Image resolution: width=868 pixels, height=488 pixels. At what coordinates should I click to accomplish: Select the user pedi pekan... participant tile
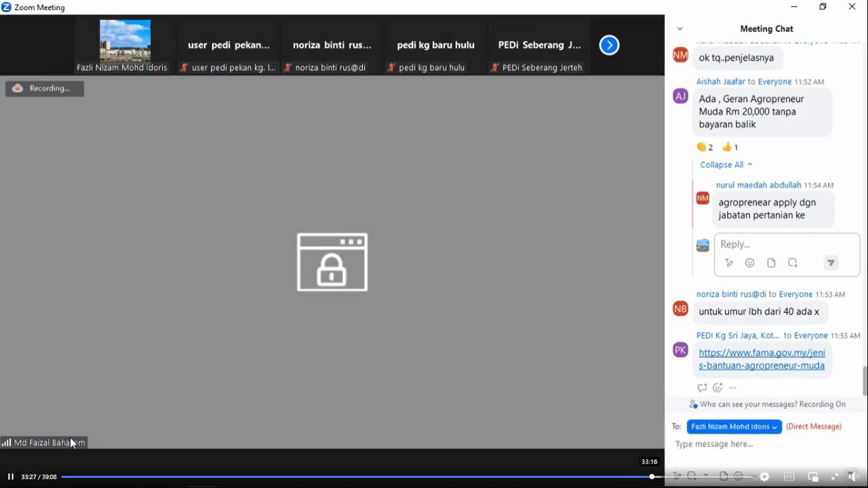(229, 45)
